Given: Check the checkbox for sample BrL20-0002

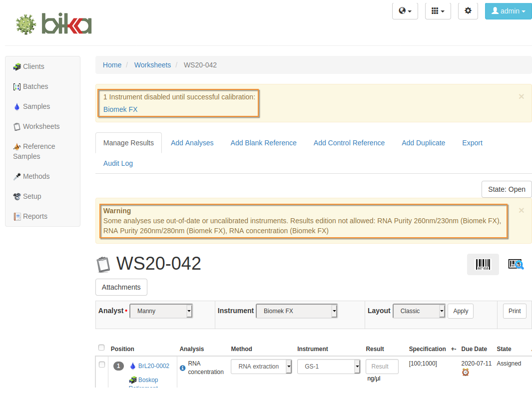Looking at the screenshot, I should click(x=102, y=364).
